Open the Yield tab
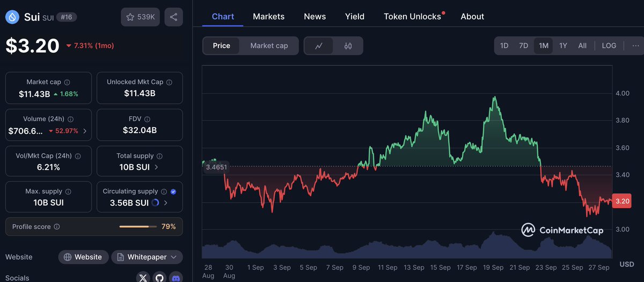 point(355,17)
